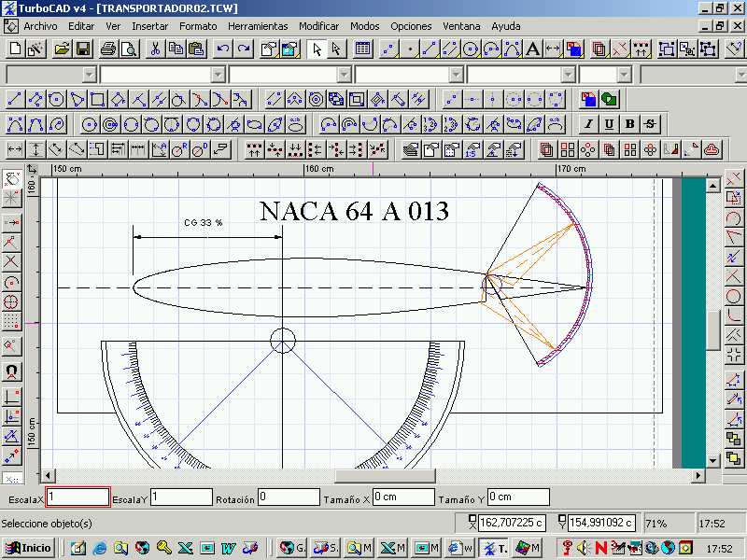The image size is (747, 560).
Task: Open the Modificar menu
Action: 318,26
